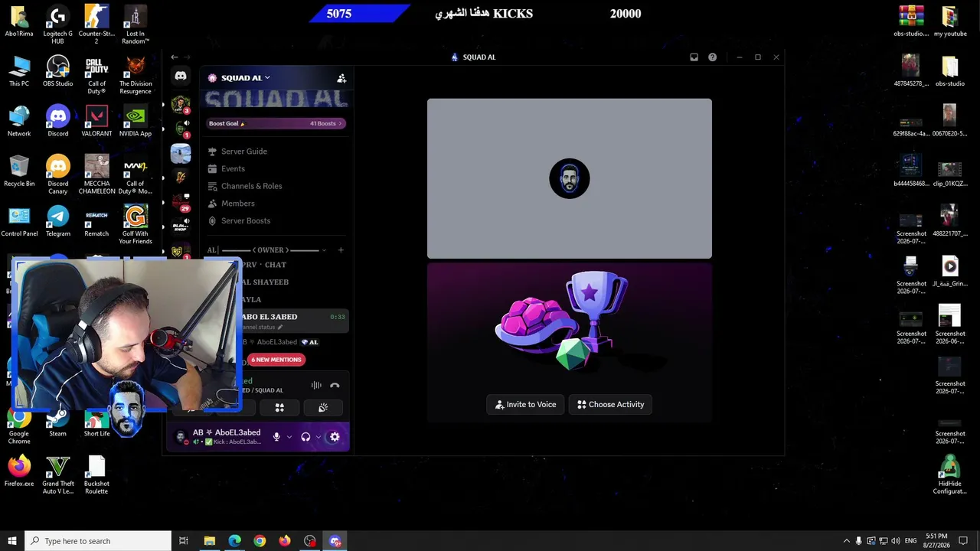Click the Boost Goal bar

[276, 124]
